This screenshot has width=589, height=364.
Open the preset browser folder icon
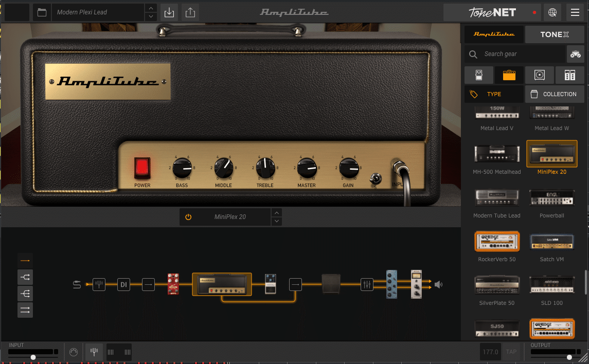(x=42, y=12)
